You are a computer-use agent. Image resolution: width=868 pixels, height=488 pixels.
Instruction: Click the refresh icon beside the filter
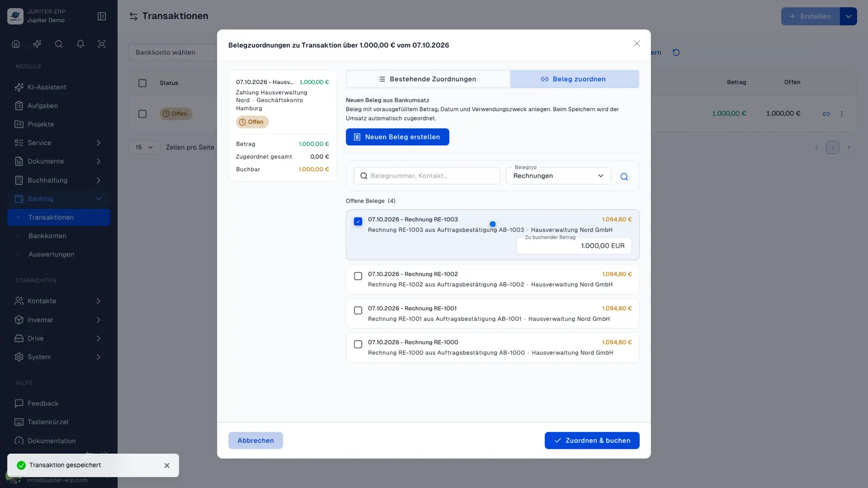[676, 53]
